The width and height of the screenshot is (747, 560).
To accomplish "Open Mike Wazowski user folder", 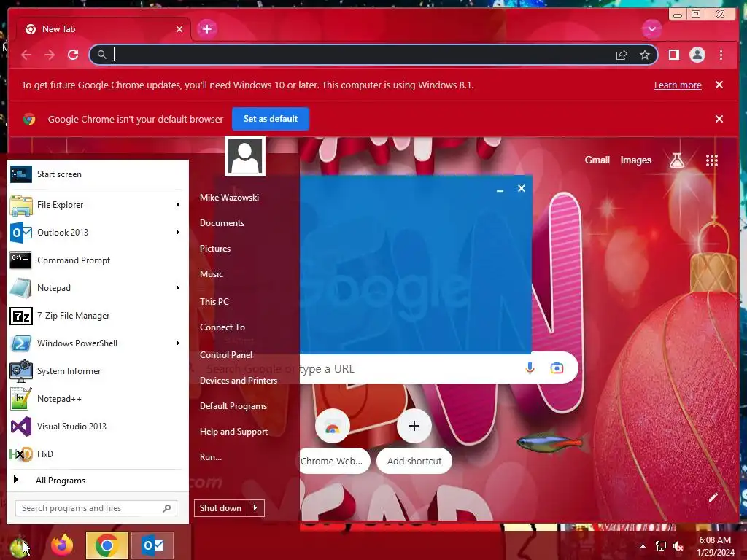I will point(229,197).
